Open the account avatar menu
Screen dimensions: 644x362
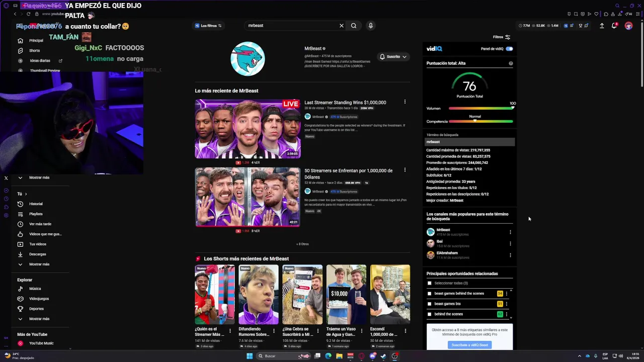[x=628, y=26]
